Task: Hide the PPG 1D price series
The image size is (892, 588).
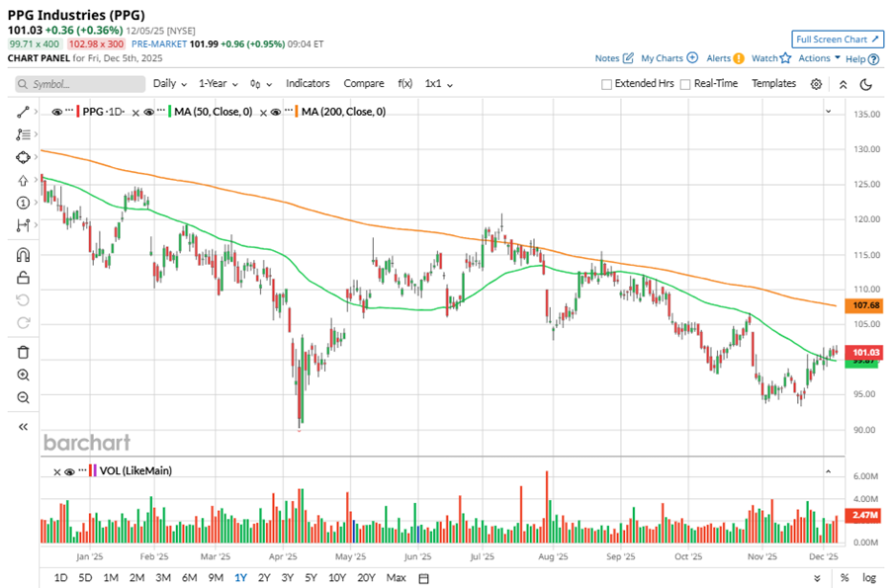Action: coord(57,112)
